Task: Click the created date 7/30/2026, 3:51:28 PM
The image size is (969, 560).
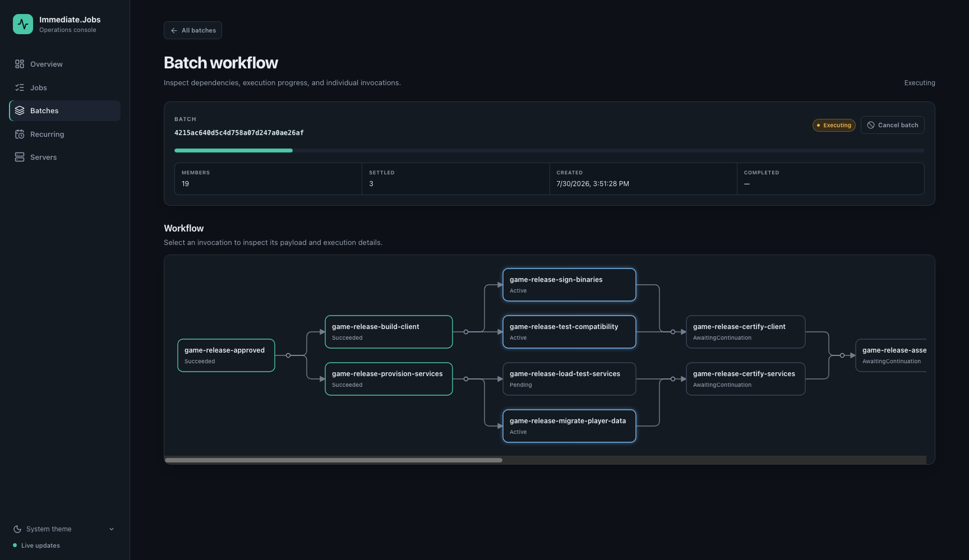Action: click(x=593, y=184)
